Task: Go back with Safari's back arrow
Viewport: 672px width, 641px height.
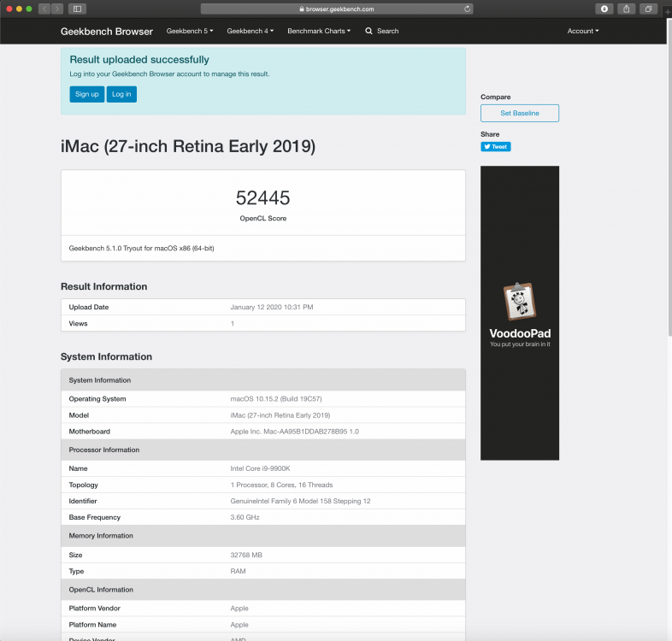Action: pos(44,9)
